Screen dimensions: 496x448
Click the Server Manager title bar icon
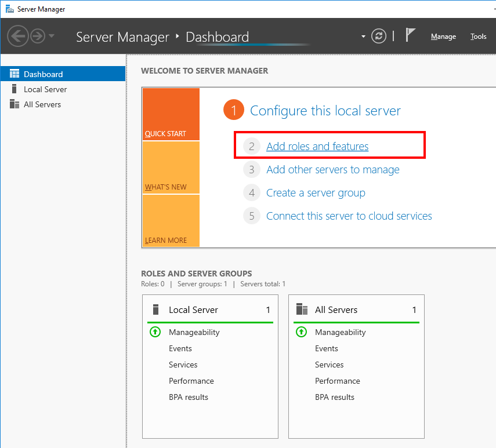pyautogui.click(x=9, y=9)
